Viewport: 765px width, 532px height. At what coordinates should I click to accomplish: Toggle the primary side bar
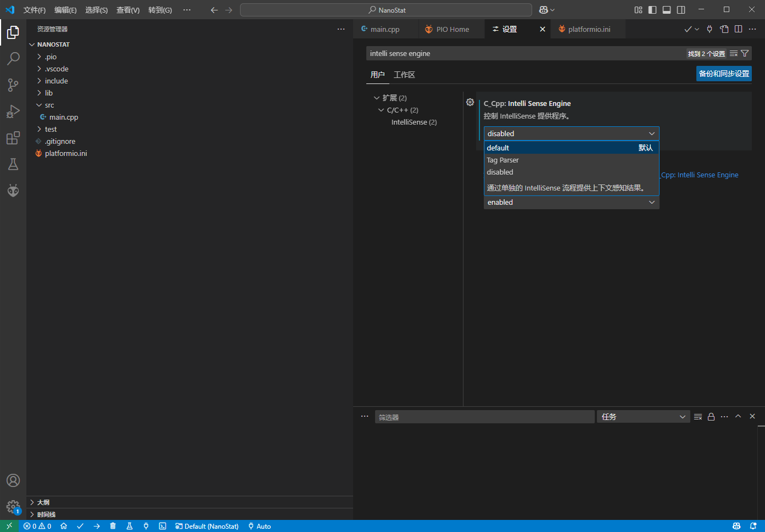click(x=652, y=10)
